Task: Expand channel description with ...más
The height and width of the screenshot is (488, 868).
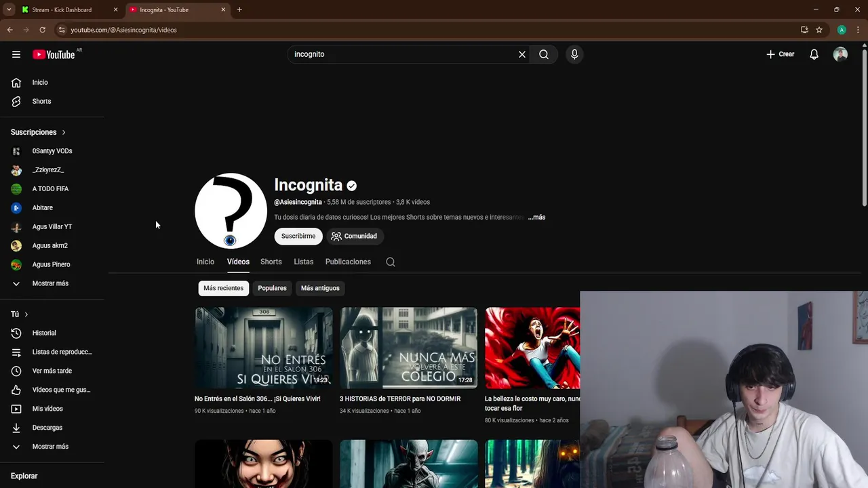Action: click(536, 218)
